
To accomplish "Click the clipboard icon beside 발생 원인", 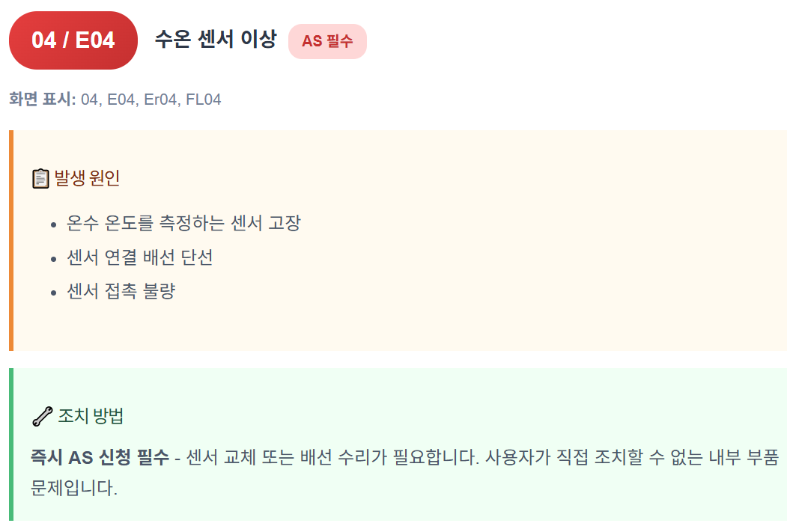I will pos(40,179).
